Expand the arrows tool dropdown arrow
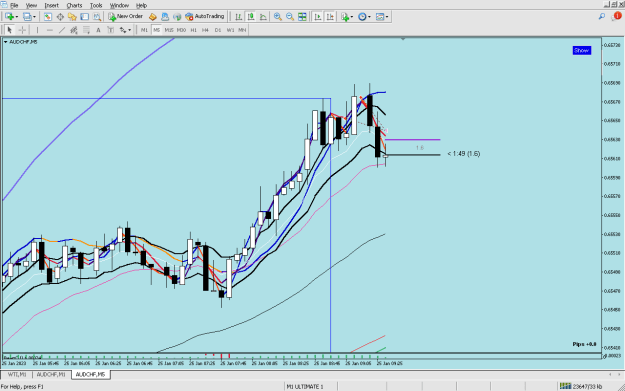 coord(130,30)
